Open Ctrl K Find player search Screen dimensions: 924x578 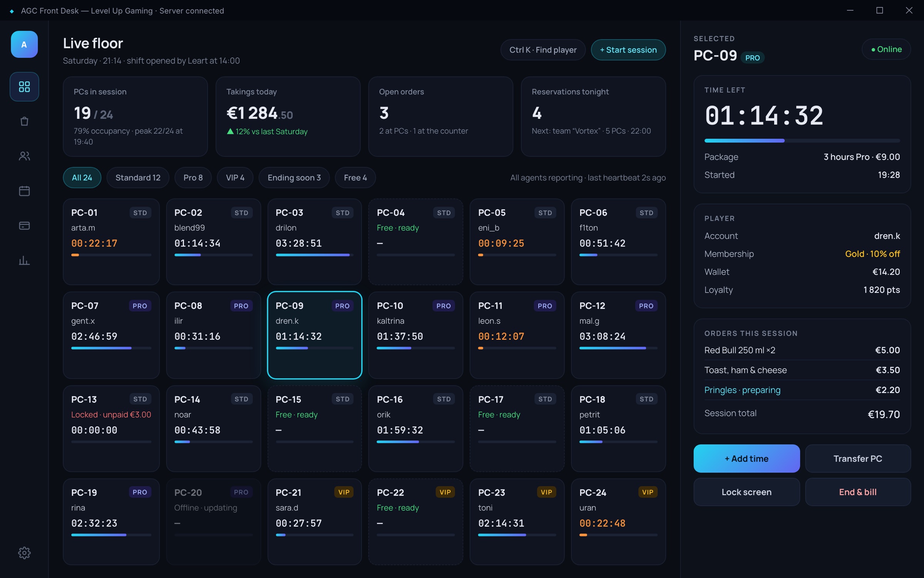click(x=543, y=50)
